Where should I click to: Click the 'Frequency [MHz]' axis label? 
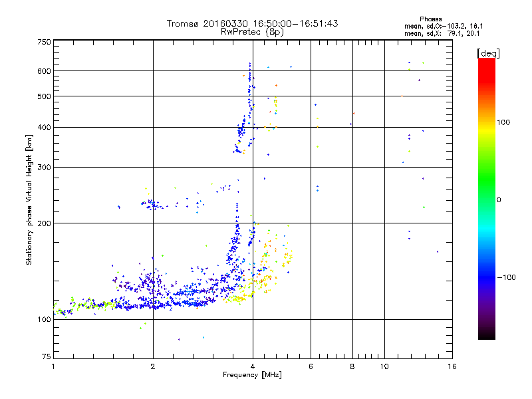coord(252,375)
